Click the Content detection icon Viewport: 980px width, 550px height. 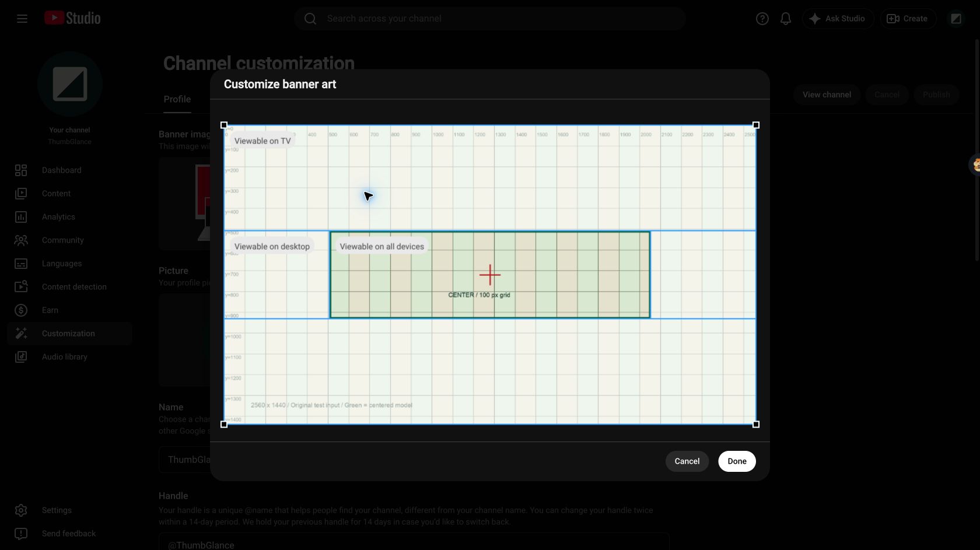coord(21,287)
